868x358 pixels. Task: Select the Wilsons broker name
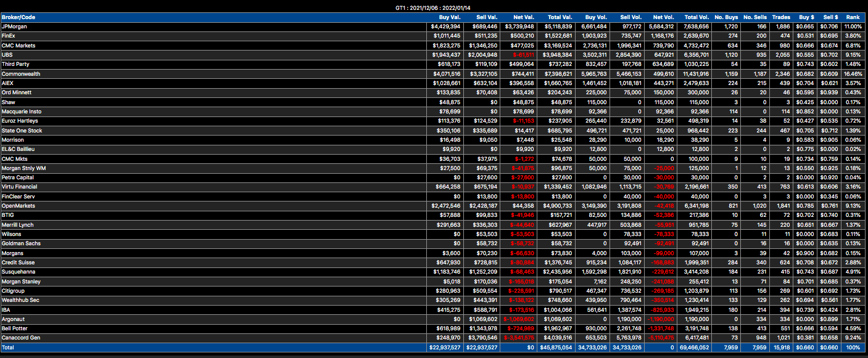(12, 234)
